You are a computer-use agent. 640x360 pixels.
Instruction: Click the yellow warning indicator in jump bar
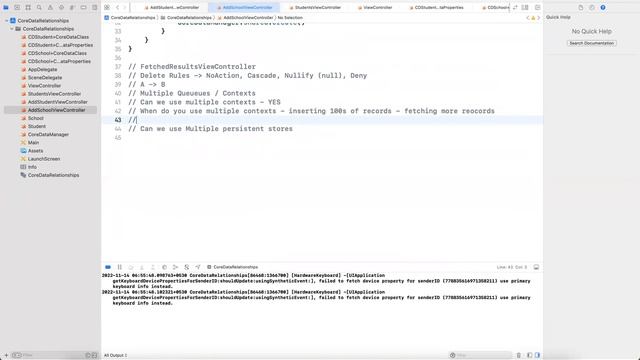(x=533, y=18)
